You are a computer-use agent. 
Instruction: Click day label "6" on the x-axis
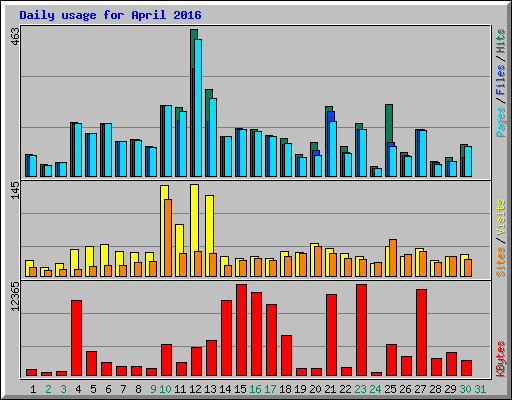click(x=108, y=389)
